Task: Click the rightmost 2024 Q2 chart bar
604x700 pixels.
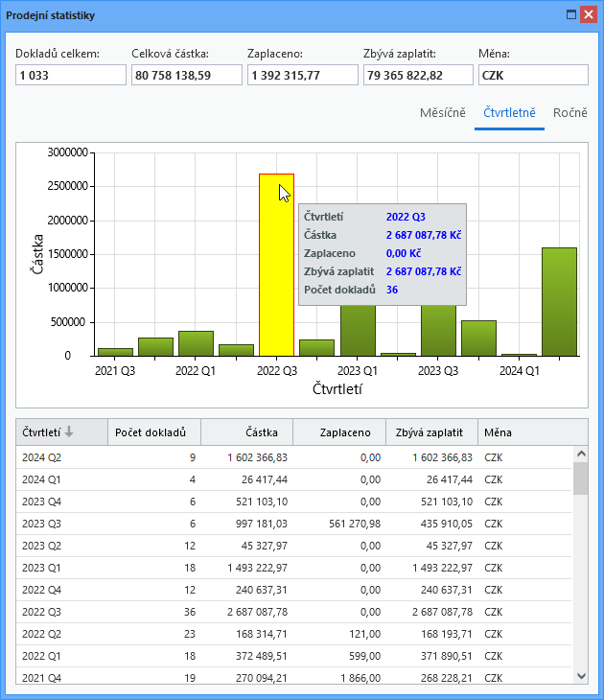Action: point(559,302)
